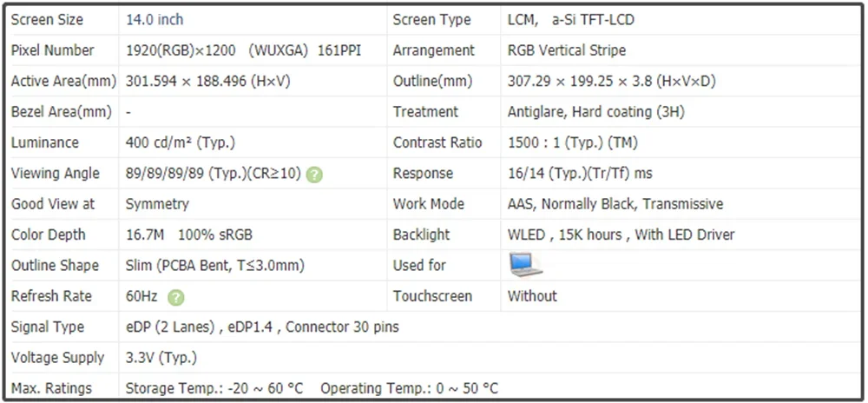Click the Antiglare, Hard coating treatment value
The image size is (868, 403).
click(x=594, y=112)
